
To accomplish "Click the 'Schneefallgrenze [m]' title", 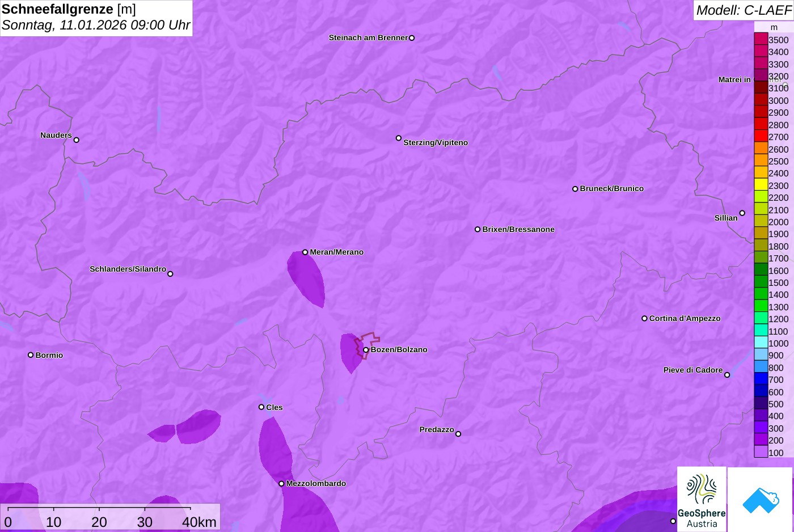I will (69, 9).
